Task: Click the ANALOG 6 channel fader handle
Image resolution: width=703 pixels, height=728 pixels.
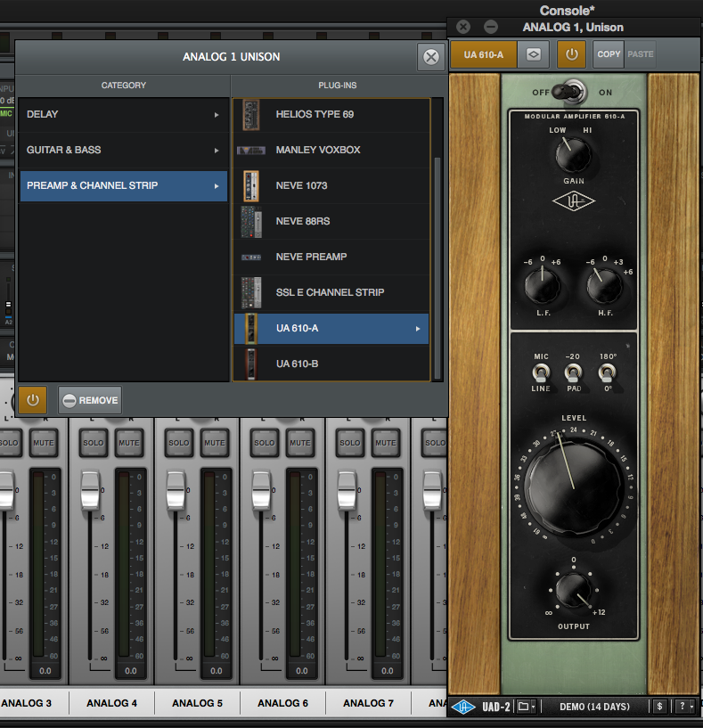Action: coord(261,490)
